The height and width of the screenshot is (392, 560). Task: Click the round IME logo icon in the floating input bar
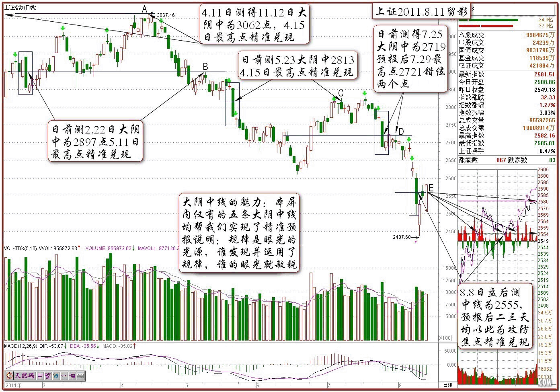(x=10, y=376)
